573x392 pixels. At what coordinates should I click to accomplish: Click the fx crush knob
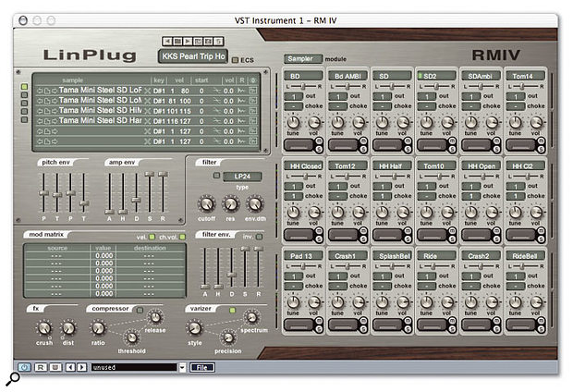[x=43, y=327]
